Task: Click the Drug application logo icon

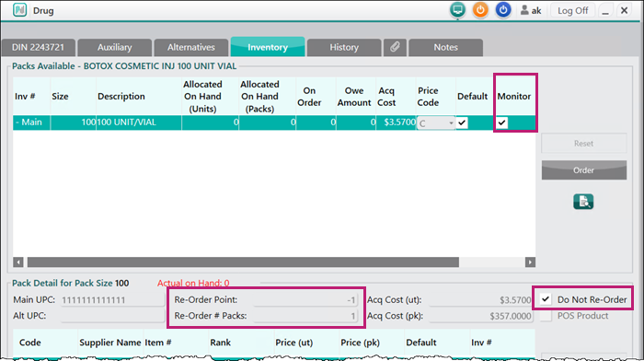Action: pos(19,10)
